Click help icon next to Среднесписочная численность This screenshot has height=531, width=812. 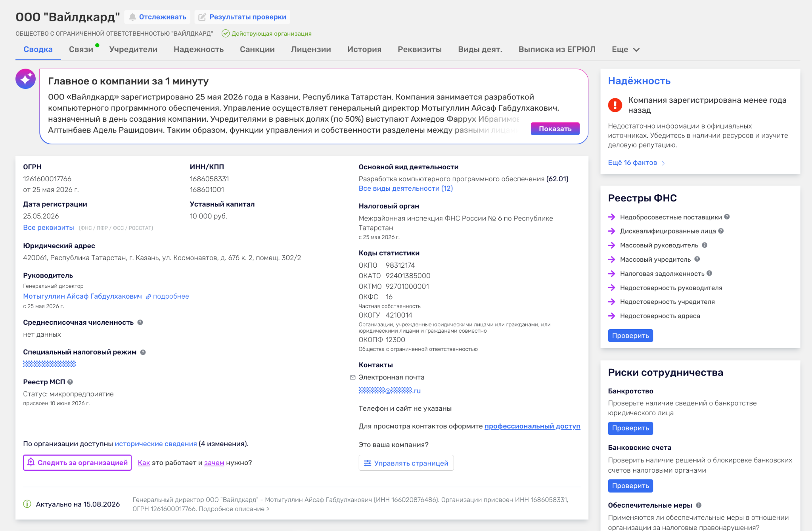click(140, 322)
